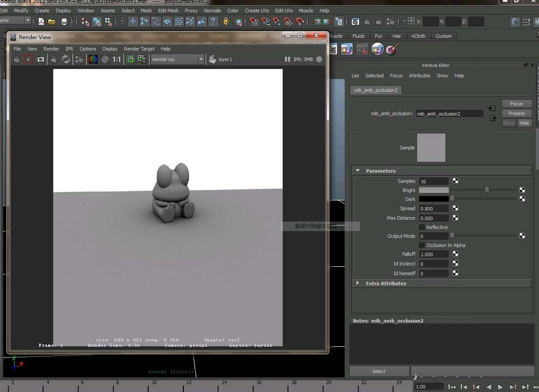The width and height of the screenshot is (539, 392).
Task: Click the Presets button
Action: tap(516, 113)
